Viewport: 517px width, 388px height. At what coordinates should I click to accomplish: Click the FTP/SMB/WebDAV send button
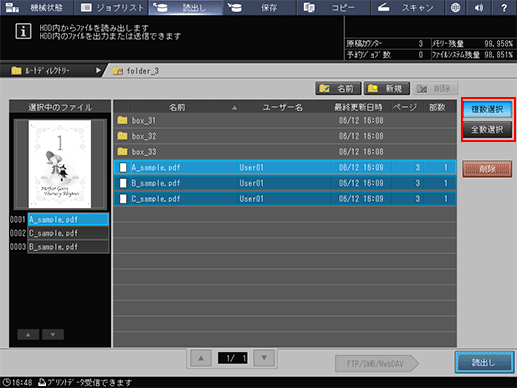tap(377, 364)
